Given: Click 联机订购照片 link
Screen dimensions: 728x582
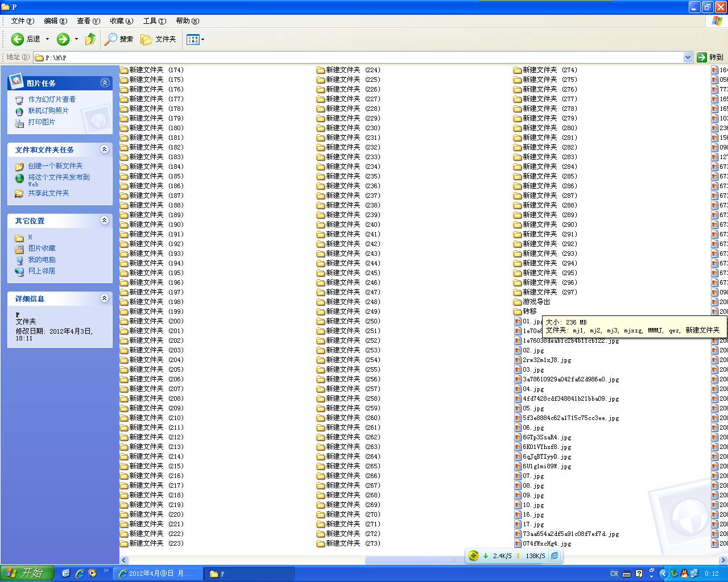Looking at the screenshot, I should (48, 111).
